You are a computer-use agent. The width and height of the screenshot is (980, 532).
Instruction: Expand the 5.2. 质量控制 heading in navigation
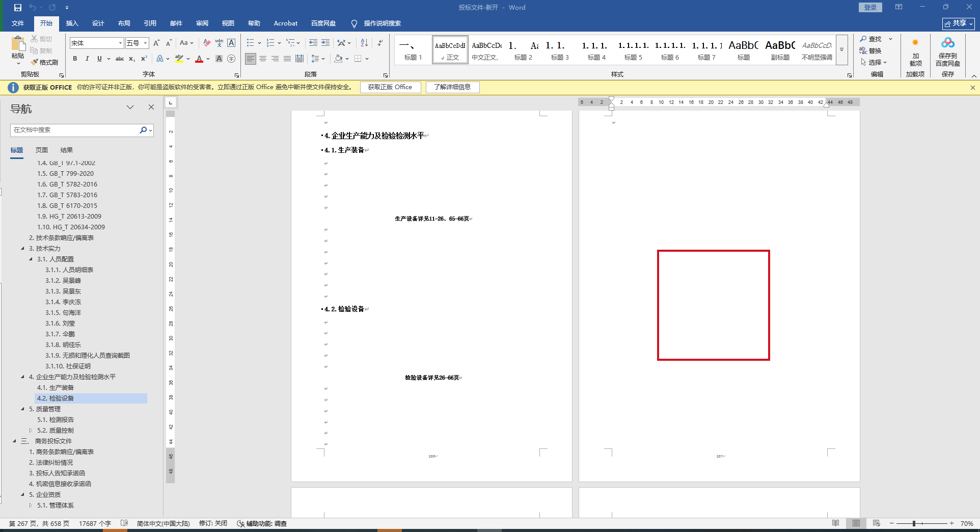31,431
